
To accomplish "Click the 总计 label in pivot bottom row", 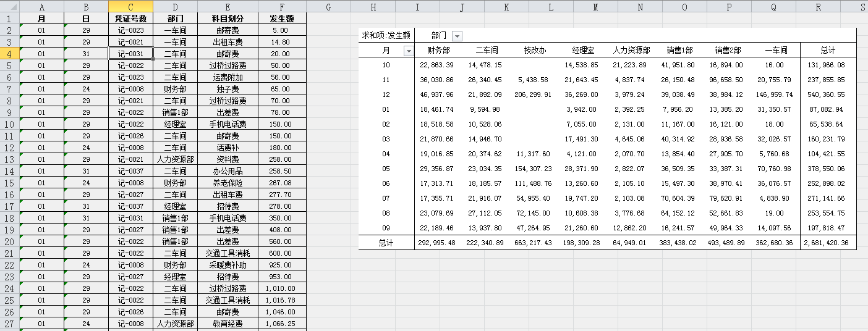I will (x=386, y=243).
